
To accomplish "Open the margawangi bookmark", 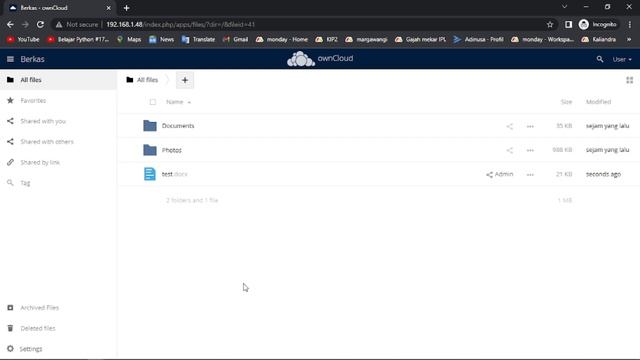I will pos(366,39).
